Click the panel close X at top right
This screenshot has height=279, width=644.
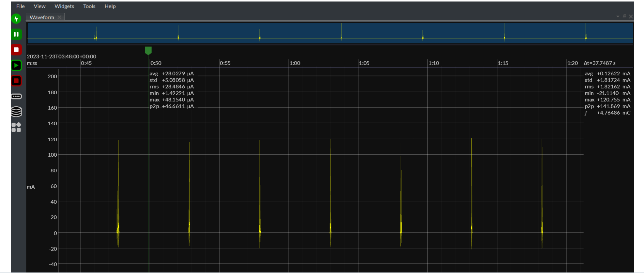(631, 16)
